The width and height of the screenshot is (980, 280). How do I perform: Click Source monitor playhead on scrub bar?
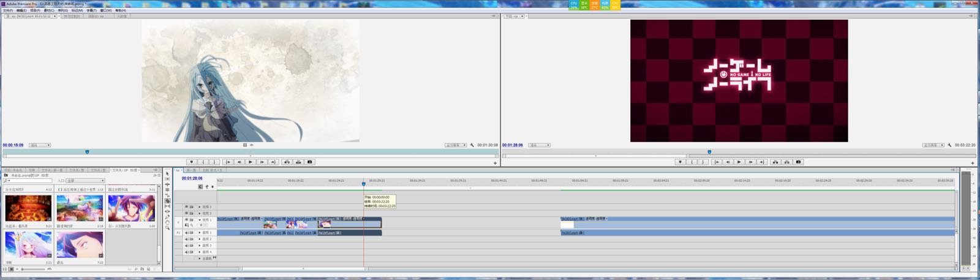87,151
